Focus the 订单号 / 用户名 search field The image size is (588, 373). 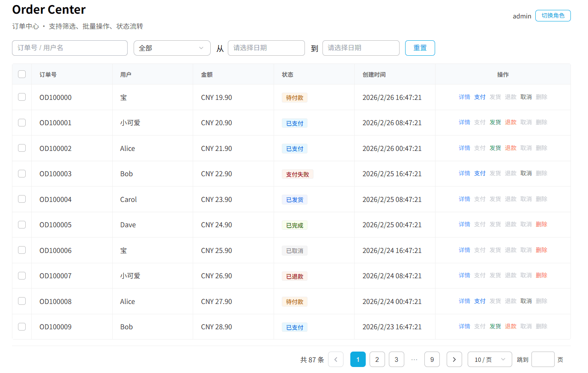pyautogui.click(x=70, y=48)
